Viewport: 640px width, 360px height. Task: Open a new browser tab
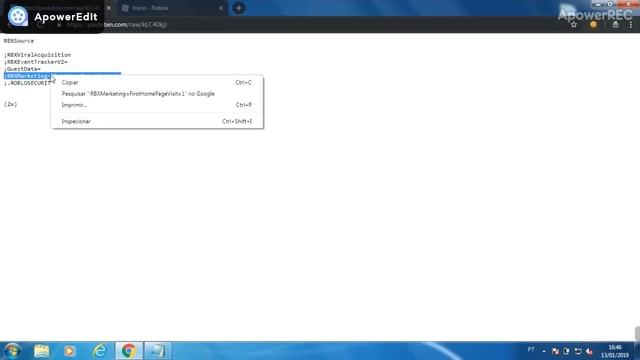(239, 8)
